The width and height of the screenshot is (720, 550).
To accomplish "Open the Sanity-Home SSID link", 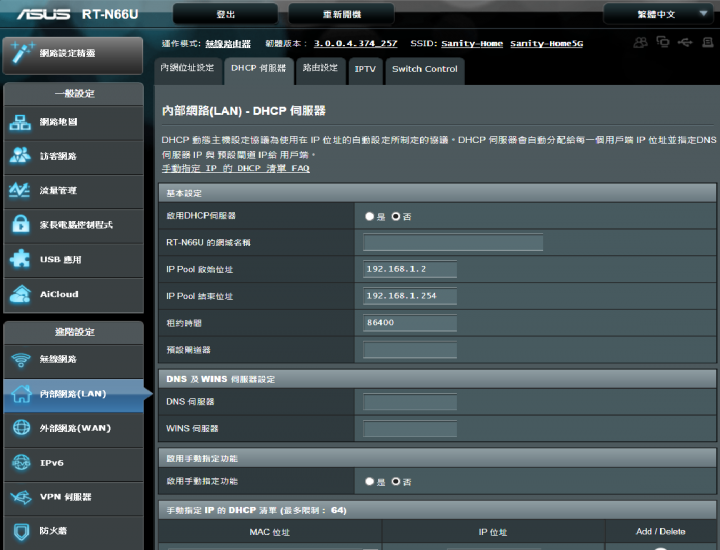I will coord(472,43).
